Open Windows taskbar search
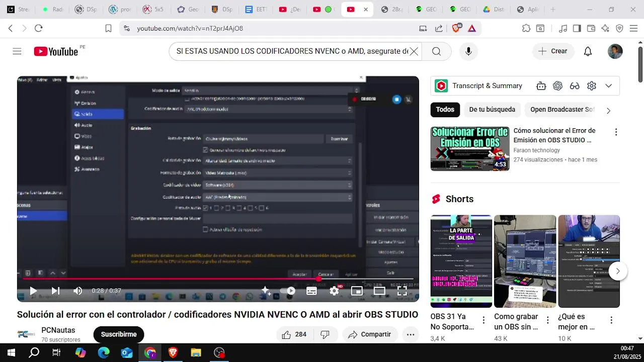 point(34,353)
